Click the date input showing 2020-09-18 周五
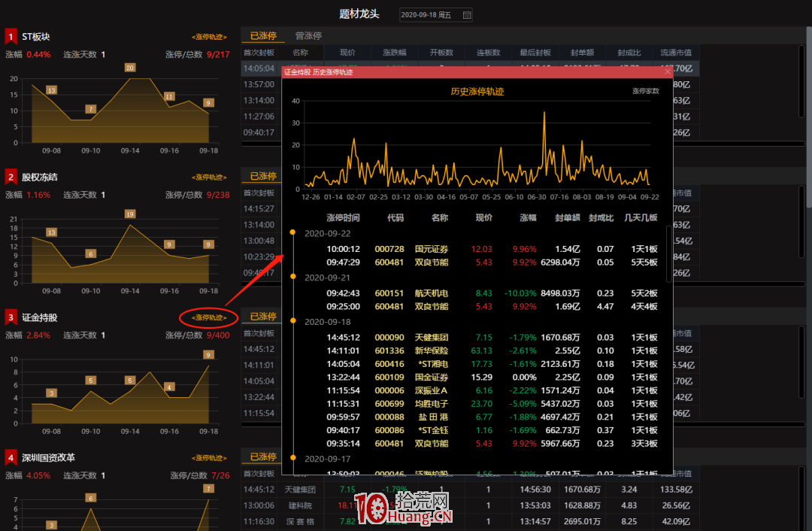 coord(435,15)
